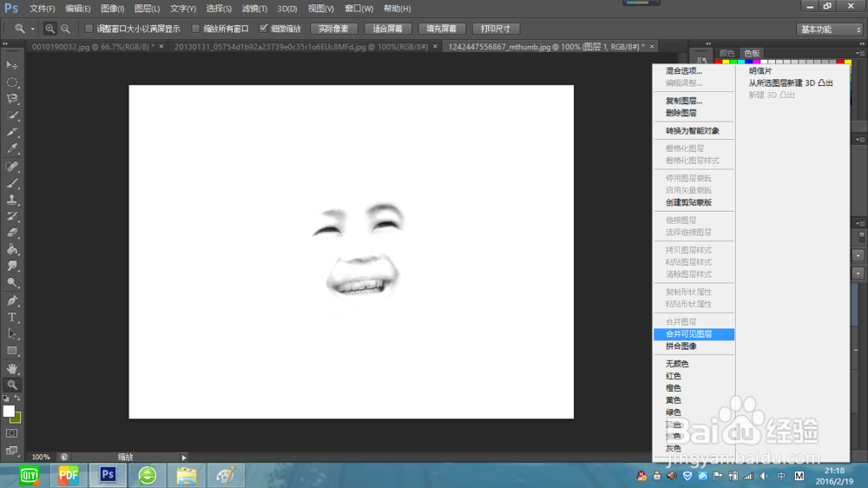This screenshot has width=868, height=488.
Task: Select the Hand tool
Action: (12, 368)
